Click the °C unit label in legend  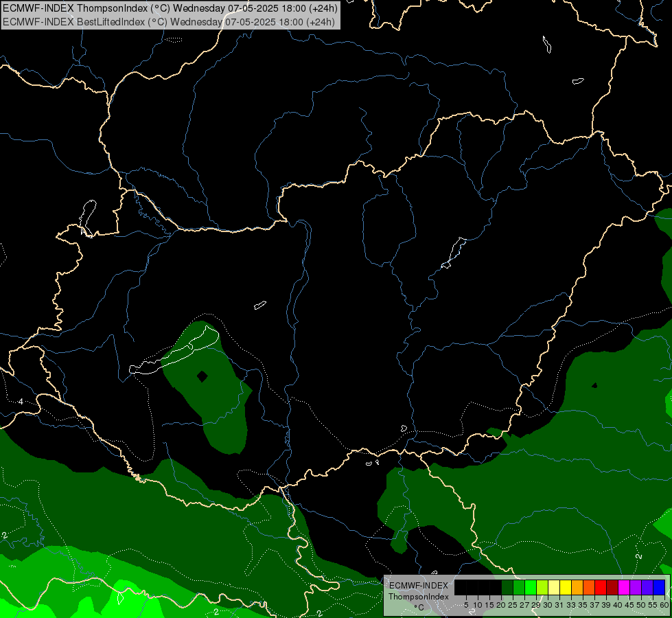pos(419,608)
